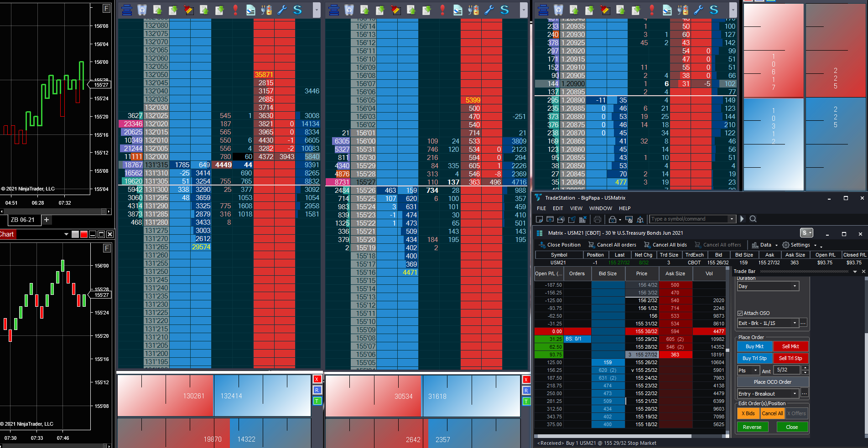Click TradeStation's magnifier search icon
Viewport: 868px width, 448px height.
click(753, 219)
